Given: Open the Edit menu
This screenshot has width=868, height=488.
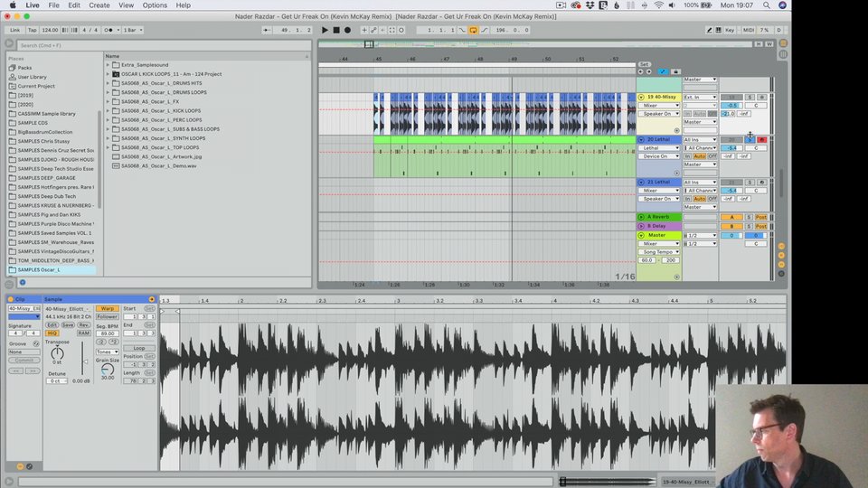Looking at the screenshot, I should point(73,5).
